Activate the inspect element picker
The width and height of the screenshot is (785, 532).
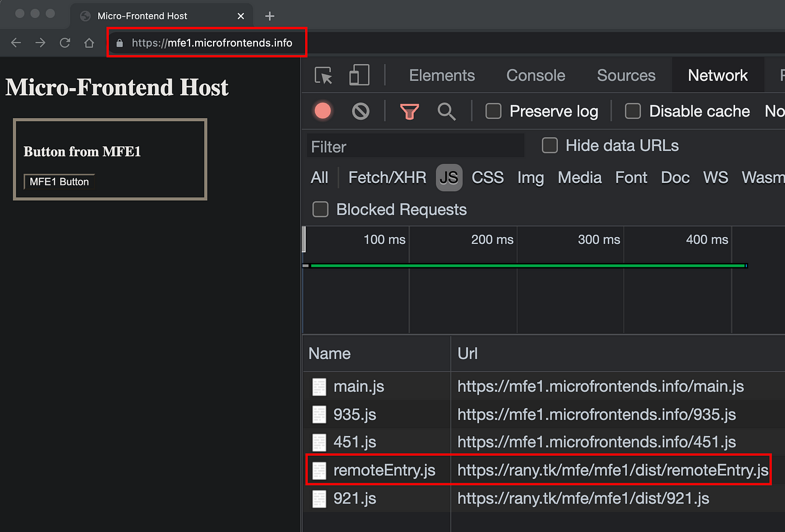[324, 75]
